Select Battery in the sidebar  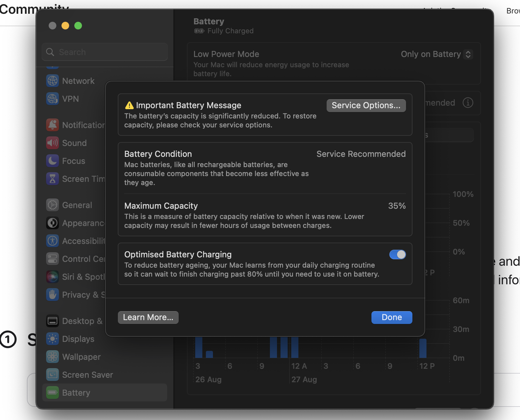coord(105,392)
